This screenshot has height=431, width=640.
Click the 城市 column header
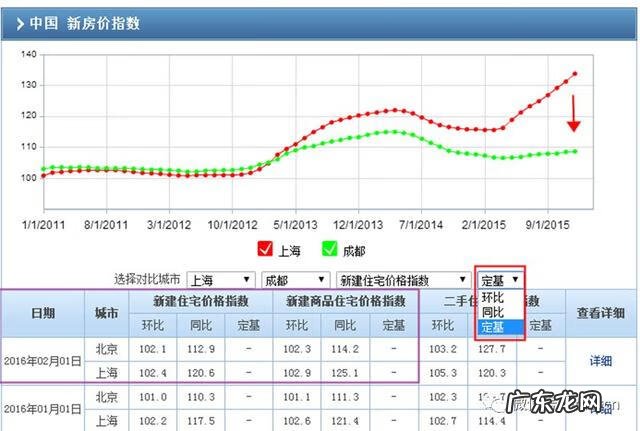[107, 313]
